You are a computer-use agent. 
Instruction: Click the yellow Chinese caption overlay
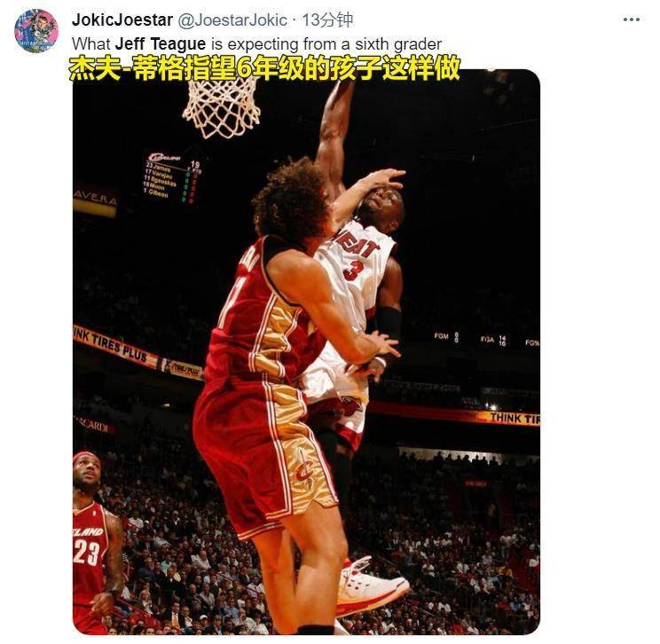click(264, 68)
